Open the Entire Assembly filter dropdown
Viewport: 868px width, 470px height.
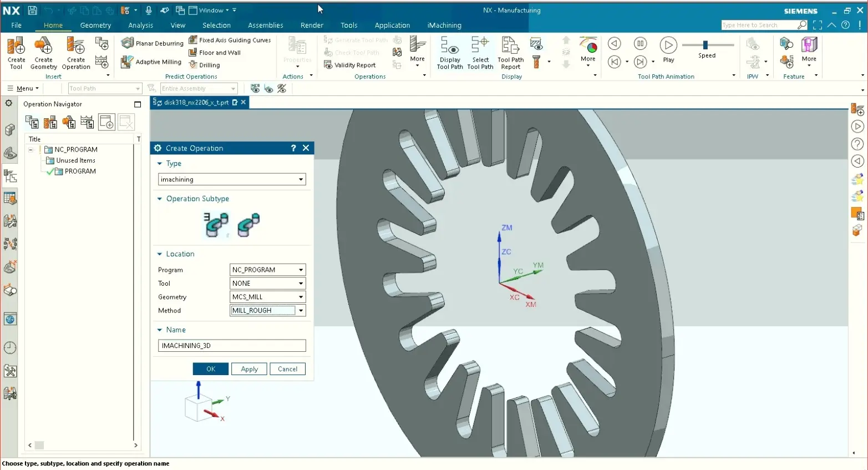(x=199, y=88)
